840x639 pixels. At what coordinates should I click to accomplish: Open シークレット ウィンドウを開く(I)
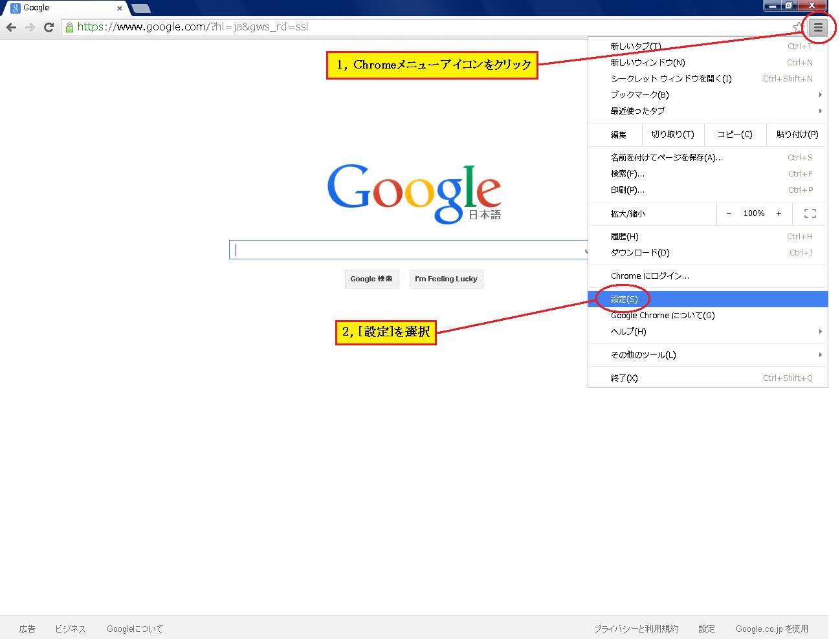coord(708,79)
